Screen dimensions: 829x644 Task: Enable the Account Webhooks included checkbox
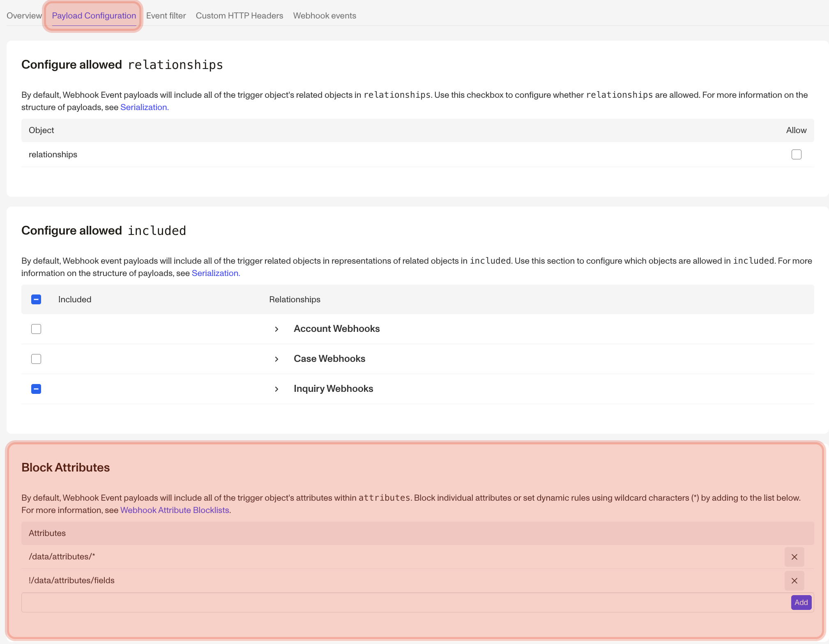click(x=36, y=329)
